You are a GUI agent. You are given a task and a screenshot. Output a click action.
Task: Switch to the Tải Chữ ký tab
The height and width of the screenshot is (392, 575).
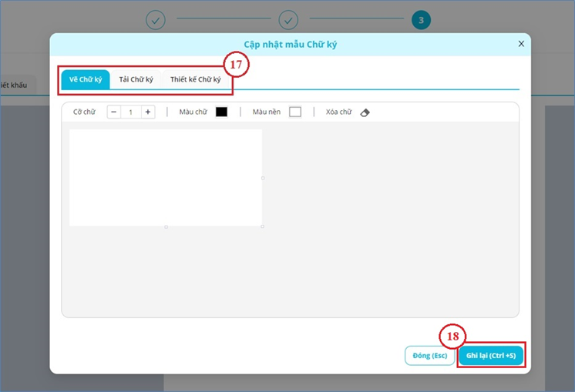(x=136, y=79)
